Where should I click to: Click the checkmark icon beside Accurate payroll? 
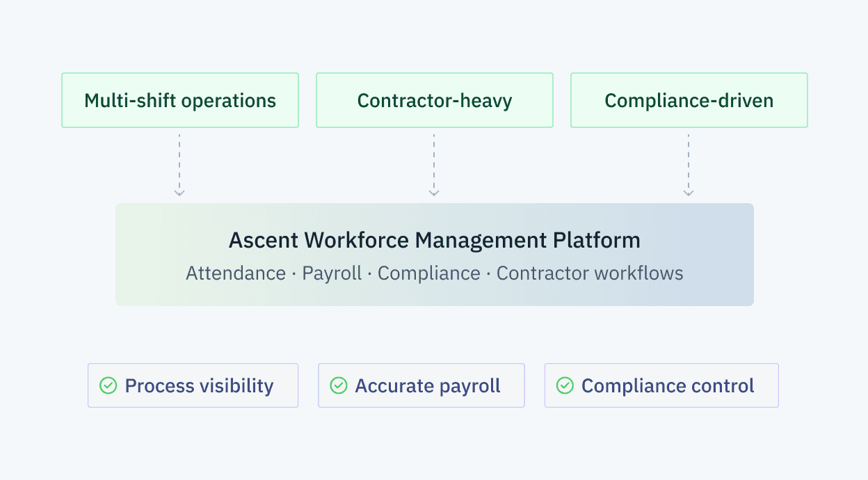pos(339,385)
